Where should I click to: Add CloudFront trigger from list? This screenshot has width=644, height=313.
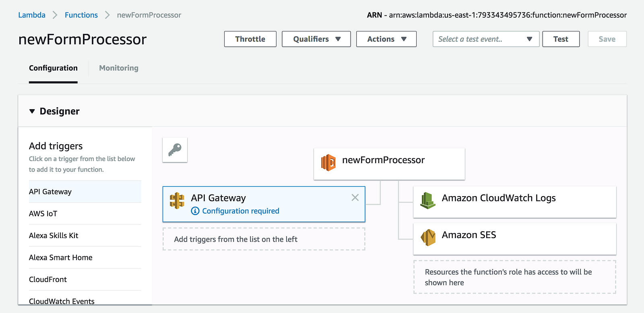[x=85, y=279]
